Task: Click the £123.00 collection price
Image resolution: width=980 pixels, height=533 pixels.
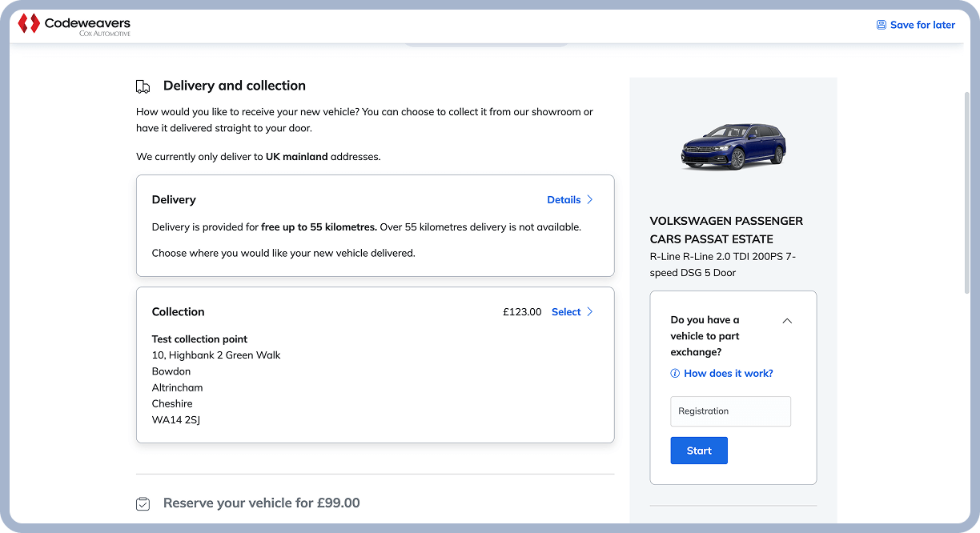Action: tap(522, 312)
